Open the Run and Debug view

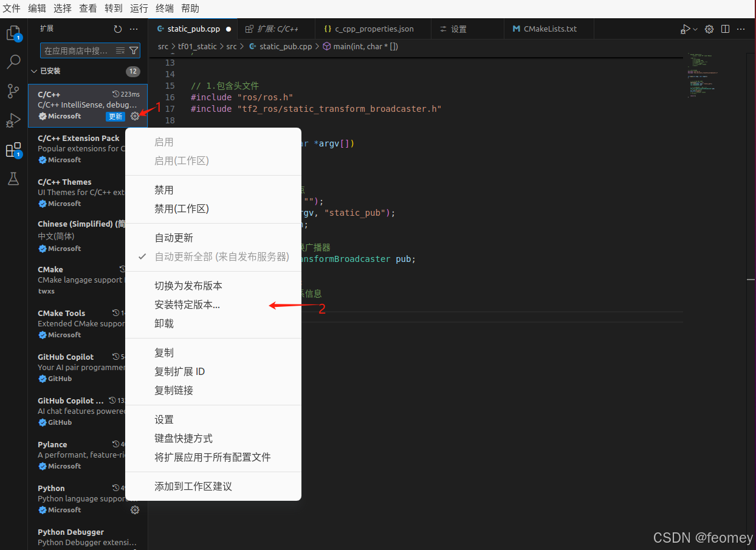(13, 120)
